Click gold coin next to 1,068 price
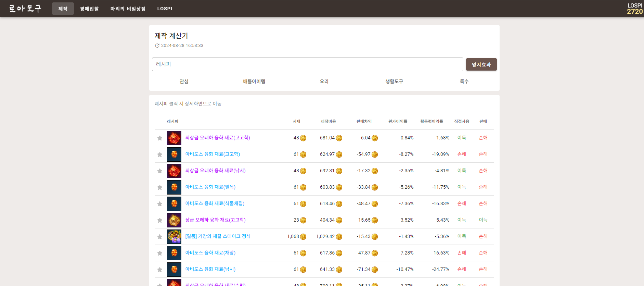The height and width of the screenshot is (286, 644). 303,237
